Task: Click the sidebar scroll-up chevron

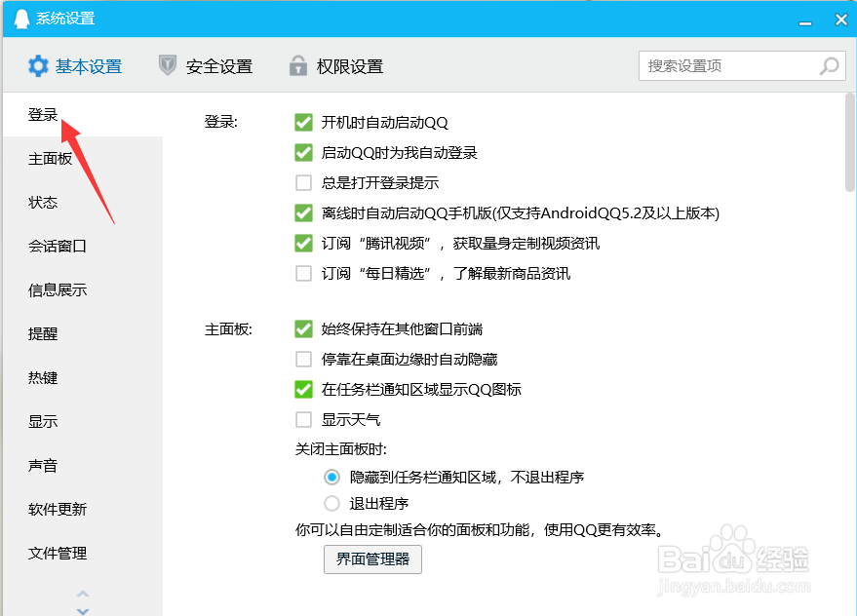Action: pyautogui.click(x=83, y=594)
